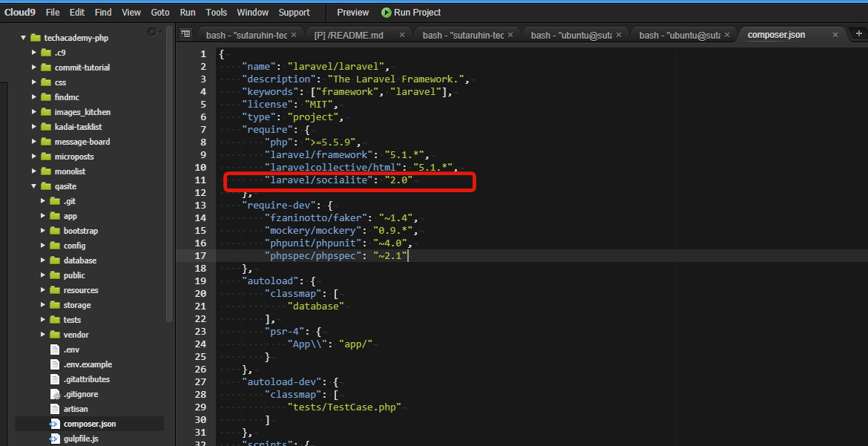Select the findmc folder

pyautogui.click(x=67, y=97)
